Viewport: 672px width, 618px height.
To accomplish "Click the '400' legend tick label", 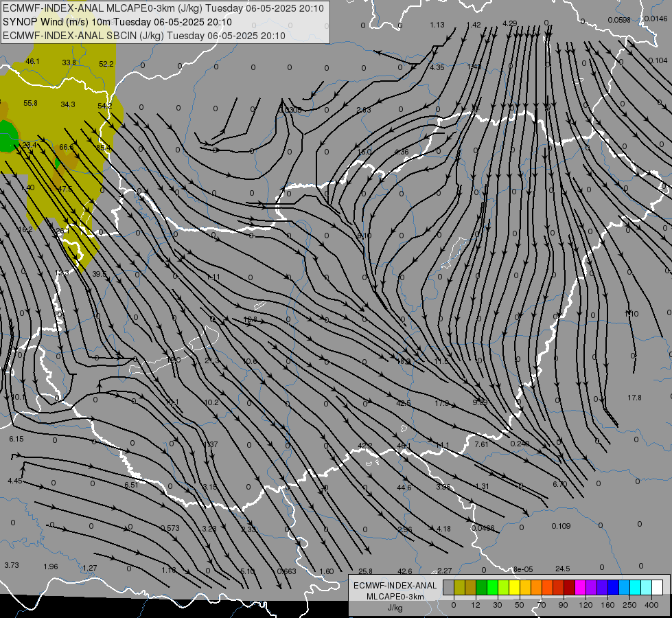I will (x=651, y=605).
